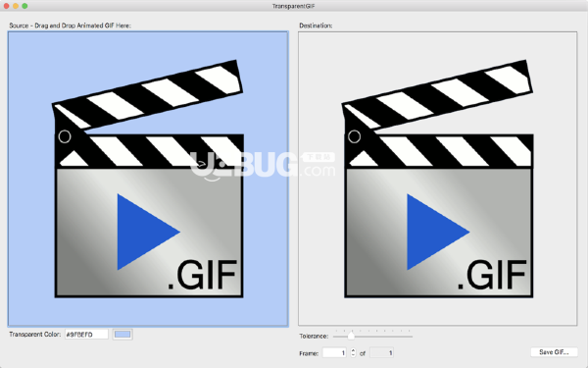This screenshot has width=588, height=368.
Task: Click the "Destination:" label
Action: coord(316,26)
